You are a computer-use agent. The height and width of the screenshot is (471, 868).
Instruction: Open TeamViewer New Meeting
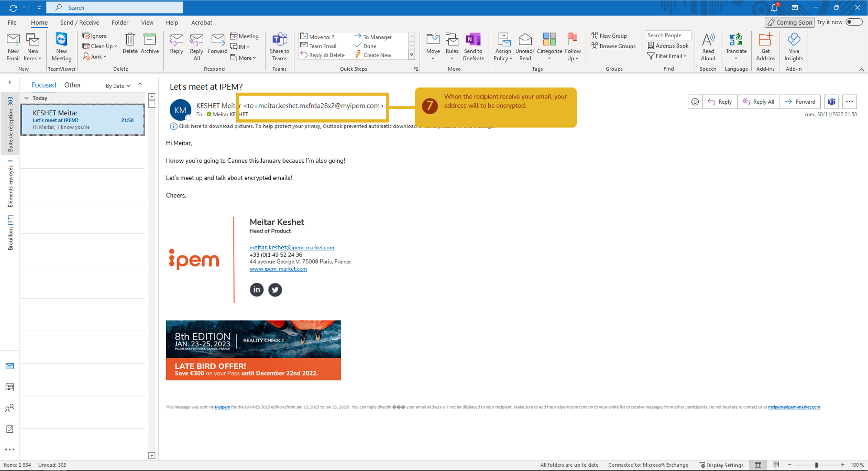coord(61,47)
